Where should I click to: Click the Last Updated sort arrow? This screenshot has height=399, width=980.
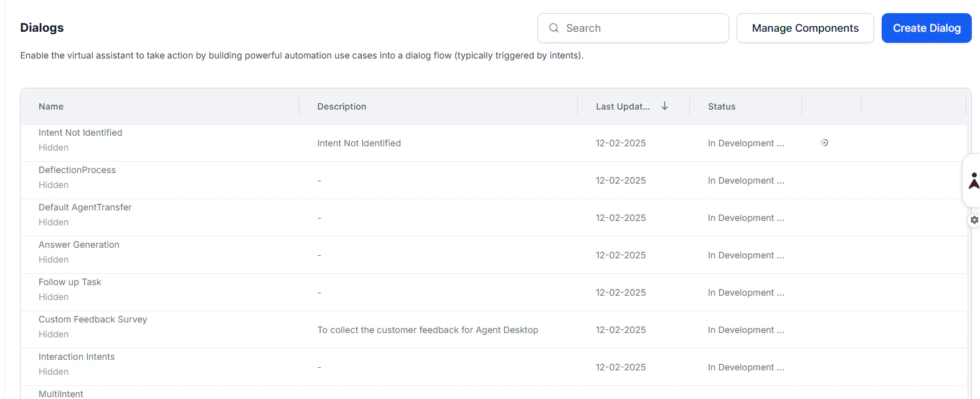(x=665, y=106)
